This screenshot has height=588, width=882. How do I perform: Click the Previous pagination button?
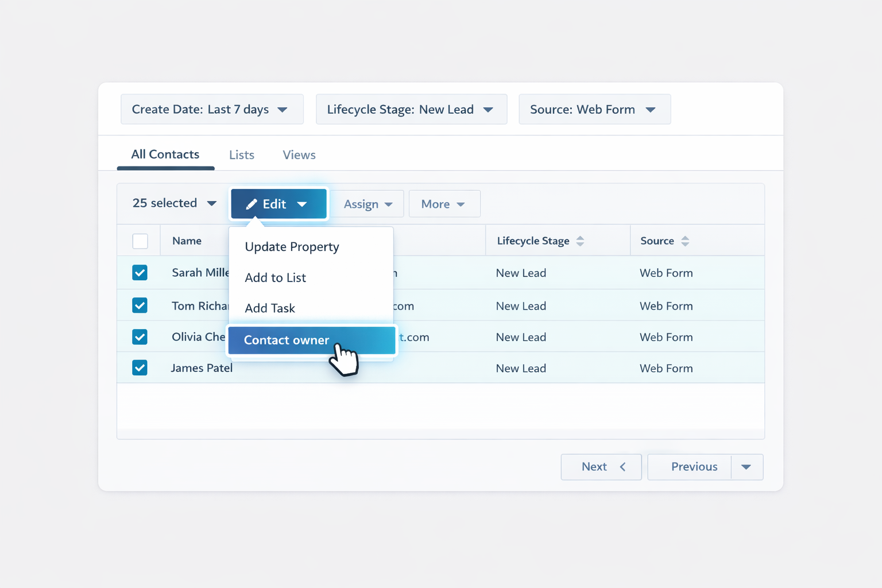pyautogui.click(x=690, y=467)
